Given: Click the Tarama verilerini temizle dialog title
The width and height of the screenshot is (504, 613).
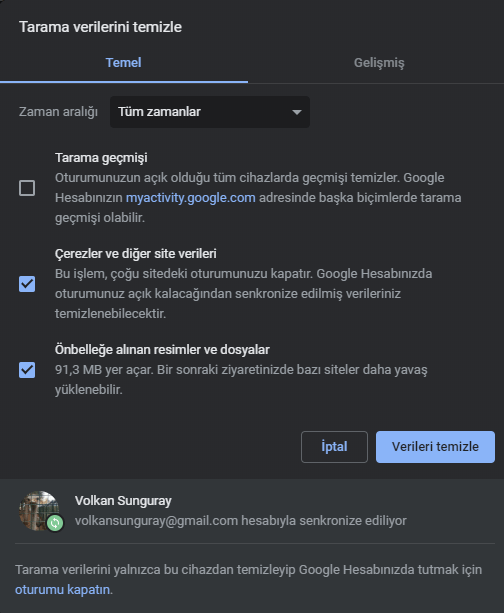Looking at the screenshot, I should coord(100,27).
